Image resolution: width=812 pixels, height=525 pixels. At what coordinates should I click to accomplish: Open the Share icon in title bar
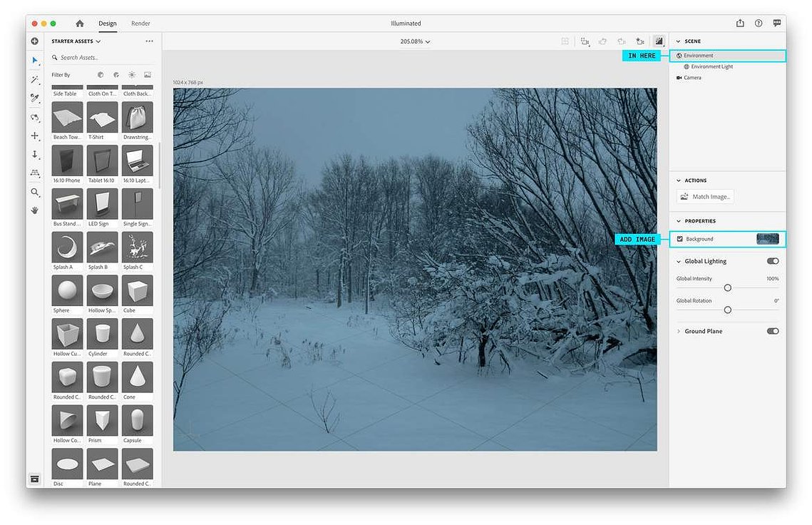tap(740, 24)
